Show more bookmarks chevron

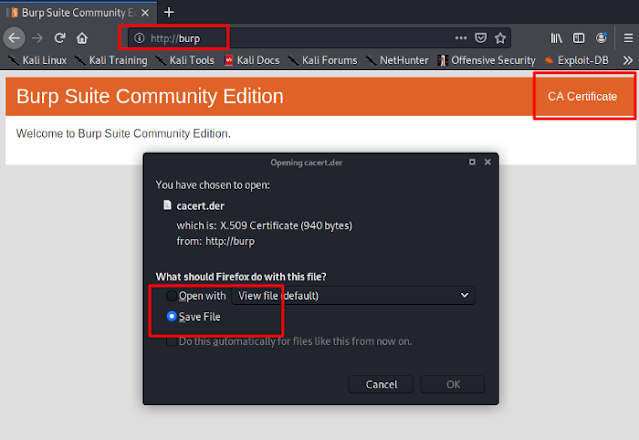point(628,60)
